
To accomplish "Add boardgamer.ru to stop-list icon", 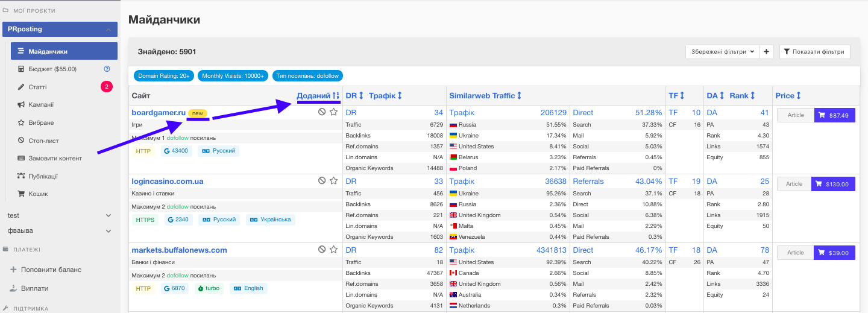I will coord(322,112).
